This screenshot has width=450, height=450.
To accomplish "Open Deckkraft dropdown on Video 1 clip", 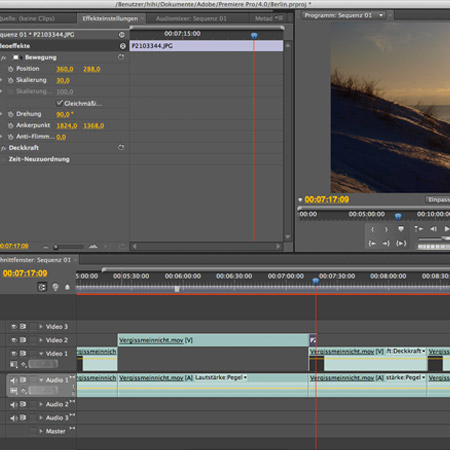I will pyautogui.click(x=424, y=351).
